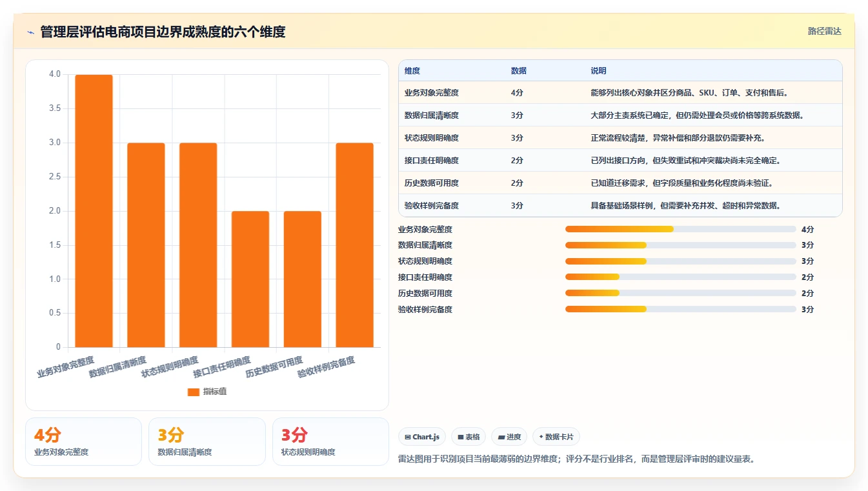Click table cell 接口责任明确度 in 维度 column
This screenshot has height=491, width=868.
pyautogui.click(x=432, y=161)
